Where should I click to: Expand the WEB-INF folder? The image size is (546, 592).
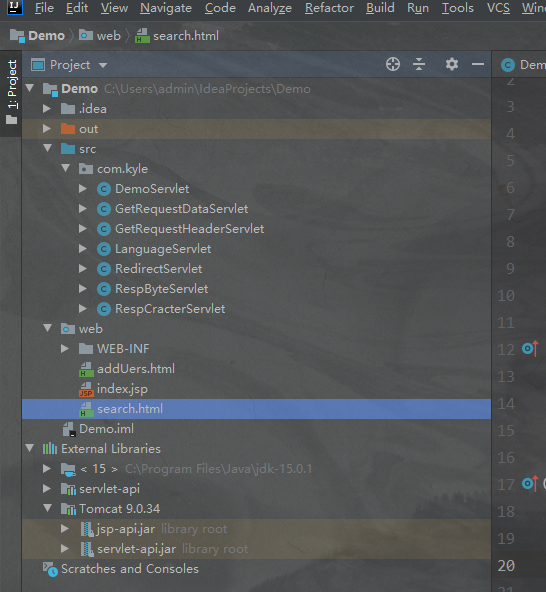click(x=65, y=348)
